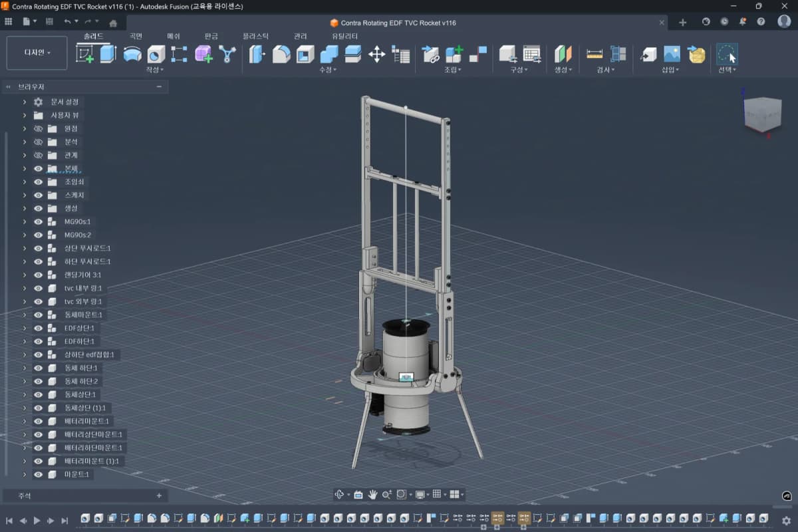This screenshot has width=798, height=532.
Task: Toggle visibility of 스케치 folder
Action: click(38, 195)
